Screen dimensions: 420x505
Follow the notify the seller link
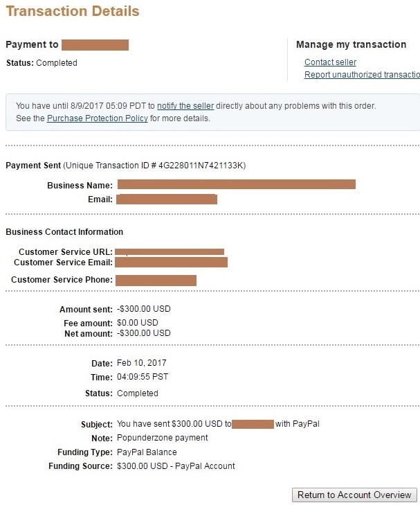(x=185, y=106)
